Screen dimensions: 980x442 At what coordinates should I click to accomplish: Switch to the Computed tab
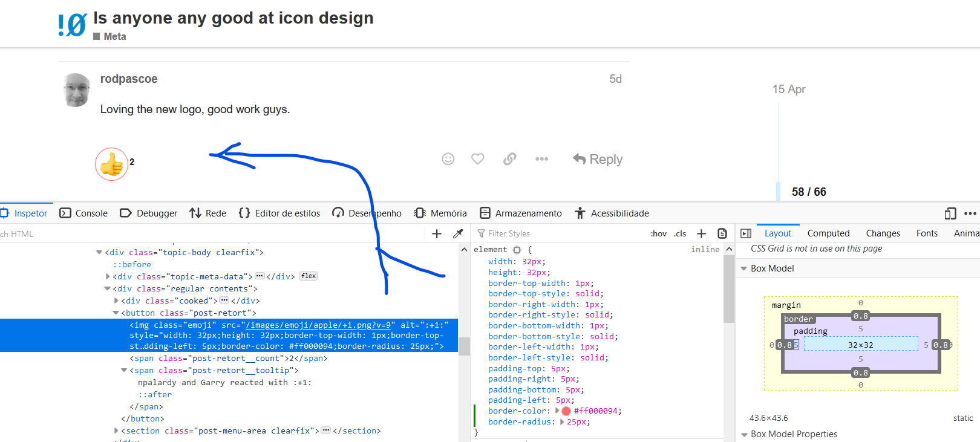point(828,233)
